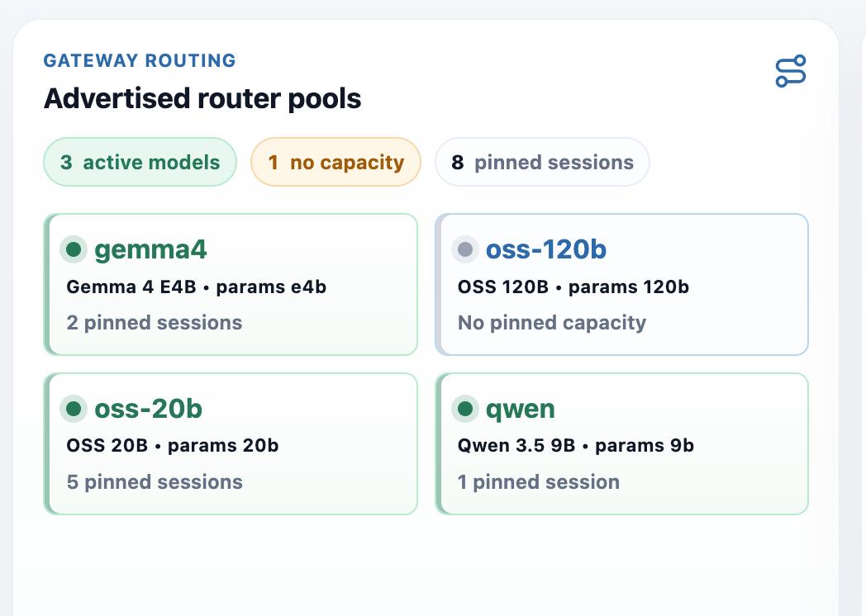The image size is (866, 616).
Task: Open the qwen model name
Action: pos(520,410)
